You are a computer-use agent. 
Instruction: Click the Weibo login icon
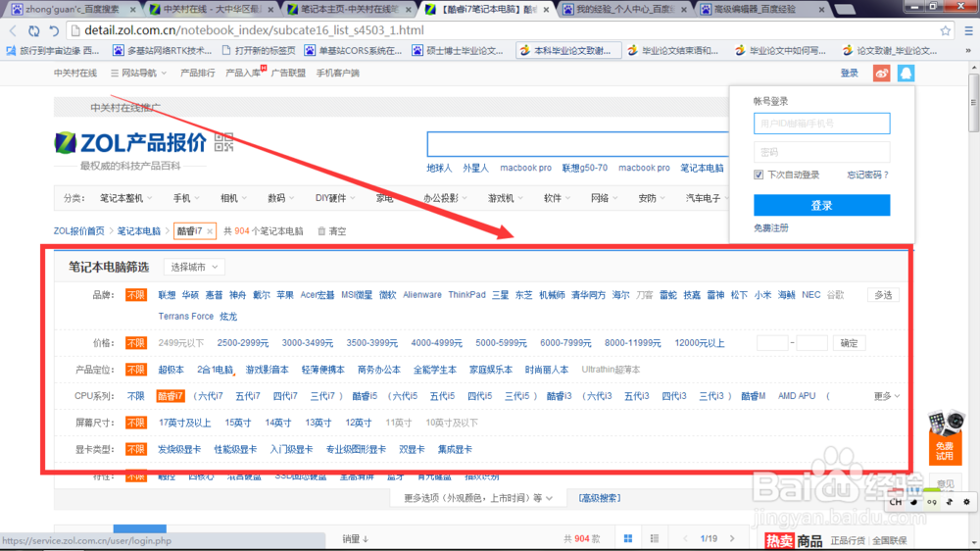pyautogui.click(x=881, y=74)
